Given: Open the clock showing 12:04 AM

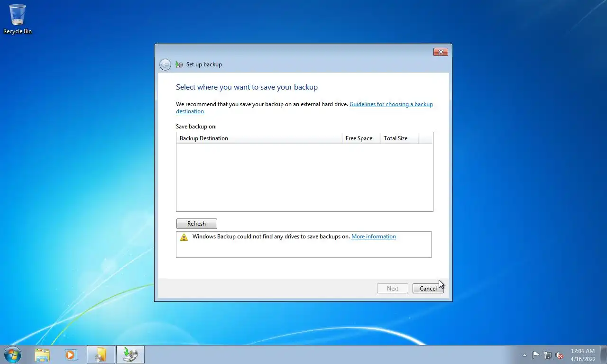Looking at the screenshot, I should pos(583,355).
